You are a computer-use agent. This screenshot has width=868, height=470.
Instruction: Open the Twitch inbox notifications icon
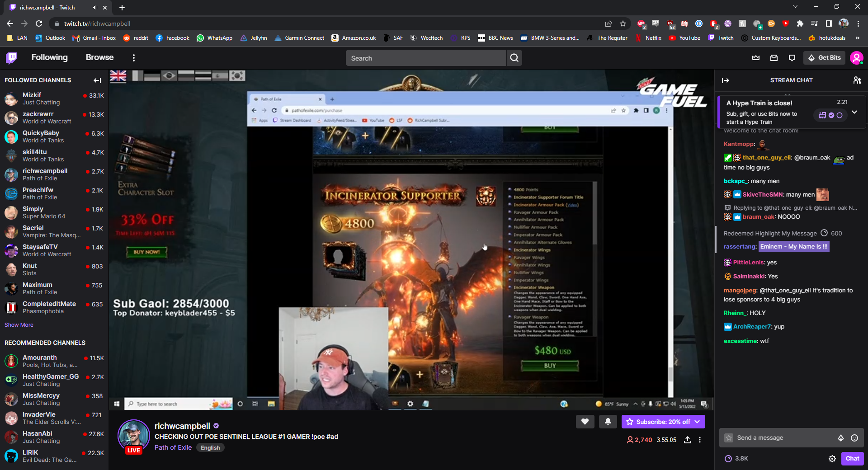[774, 58]
